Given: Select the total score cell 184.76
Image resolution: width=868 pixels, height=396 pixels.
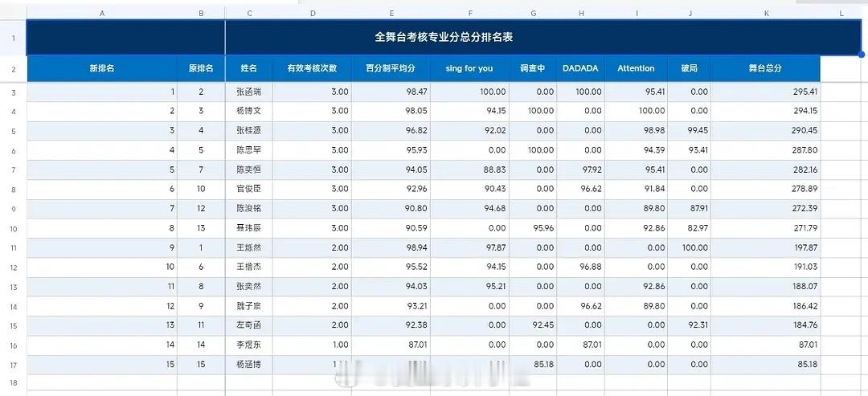Looking at the screenshot, I should point(766,325).
